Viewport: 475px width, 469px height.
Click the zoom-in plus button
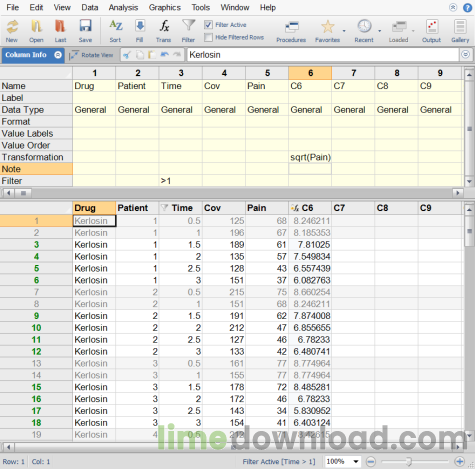click(x=460, y=462)
